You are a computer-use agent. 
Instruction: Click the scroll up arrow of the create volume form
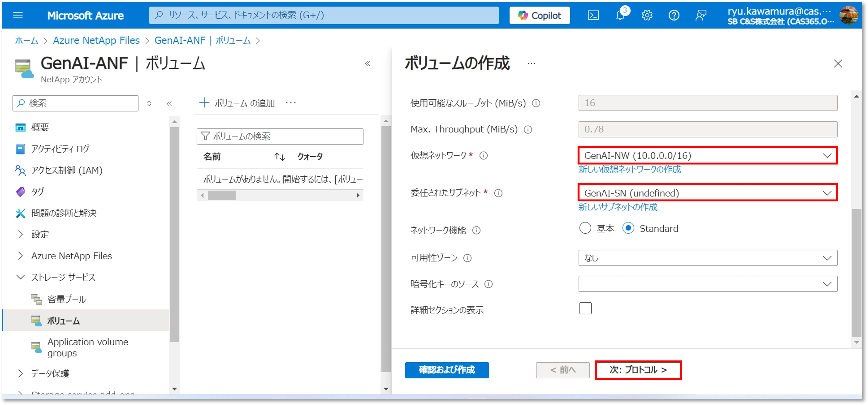(856, 96)
